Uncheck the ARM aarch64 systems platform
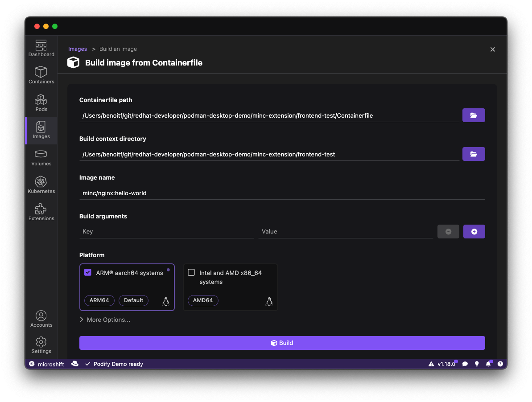 (88, 273)
